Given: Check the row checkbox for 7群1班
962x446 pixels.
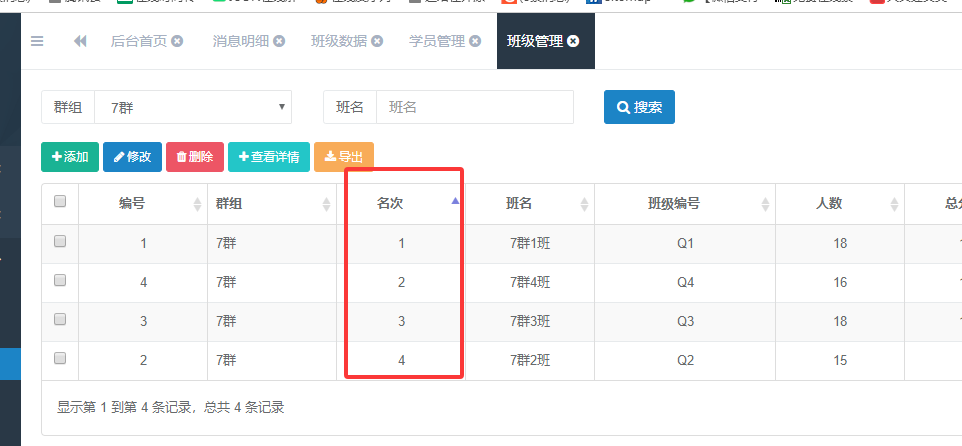Looking at the screenshot, I should coord(60,242).
